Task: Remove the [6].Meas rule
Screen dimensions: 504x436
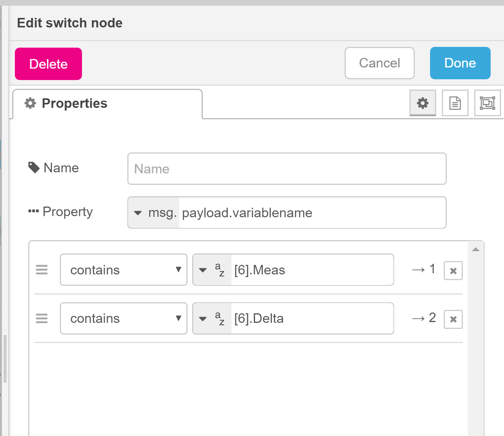Action: coord(453,270)
